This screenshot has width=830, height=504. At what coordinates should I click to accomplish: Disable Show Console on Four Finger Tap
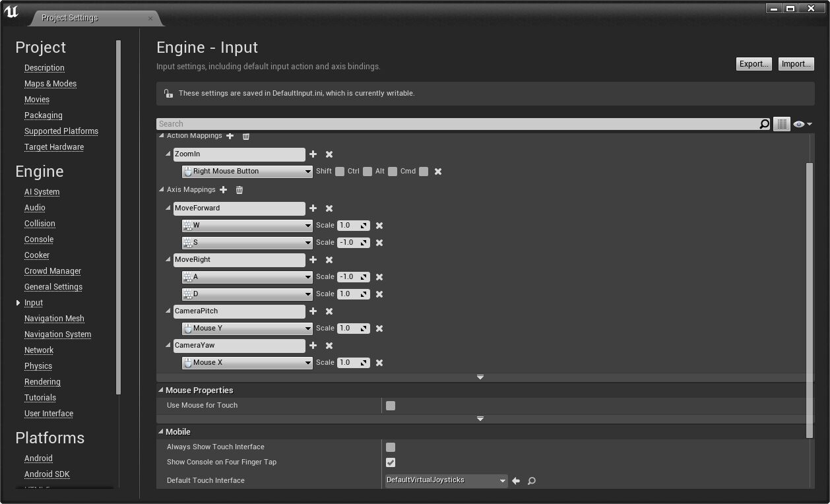[390, 462]
